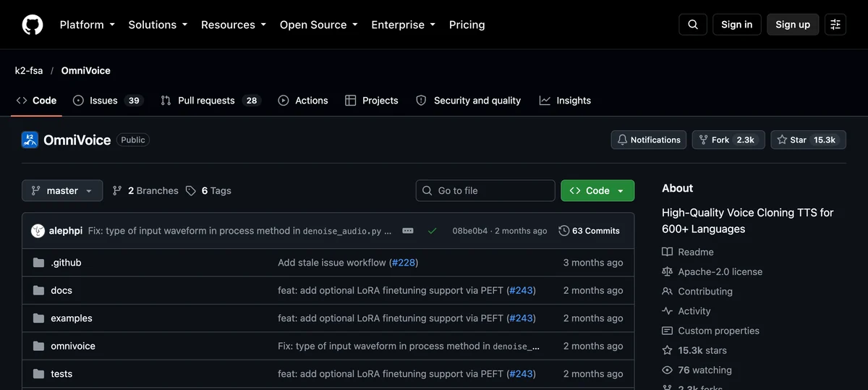
Task: Open the k2-fsa owner link
Action: coord(29,71)
